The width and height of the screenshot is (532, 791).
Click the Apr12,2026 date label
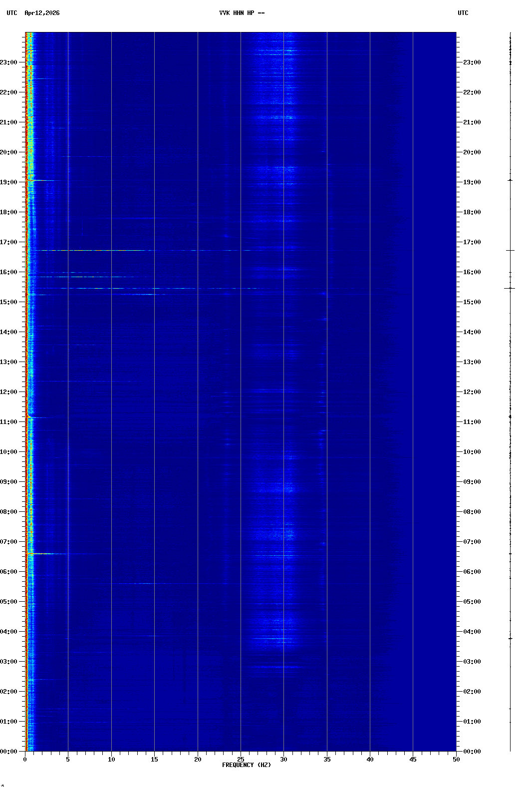coord(42,13)
